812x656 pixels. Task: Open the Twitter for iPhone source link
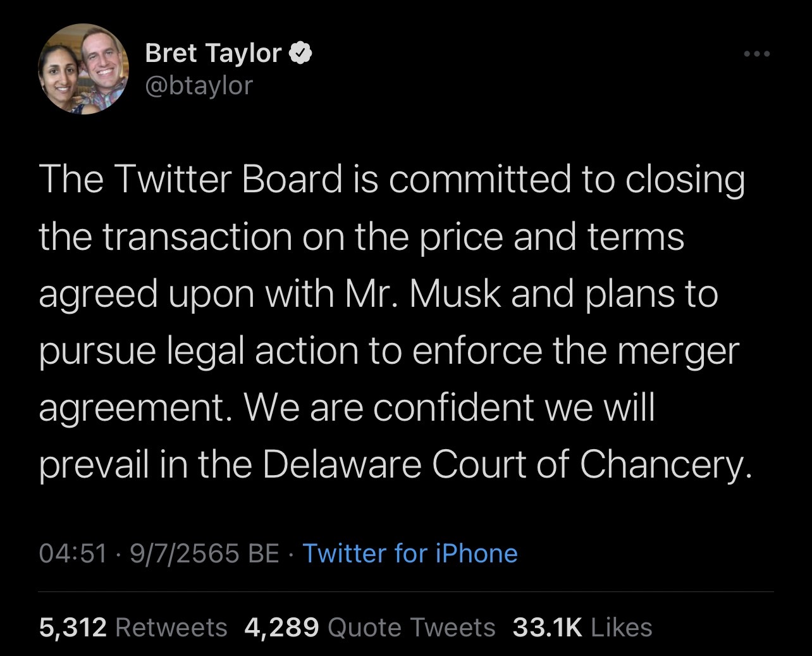pos(410,554)
